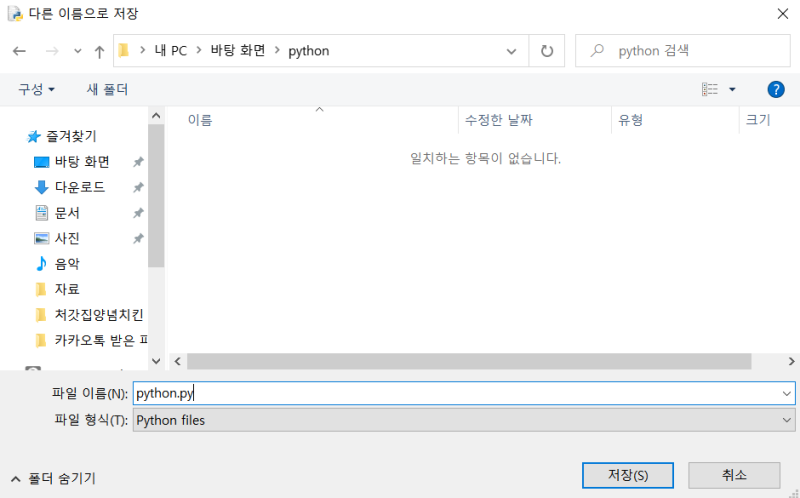The image size is (800, 498).
Task: Click pin icon beside 바탕 화면
Action: tap(138, 162)
